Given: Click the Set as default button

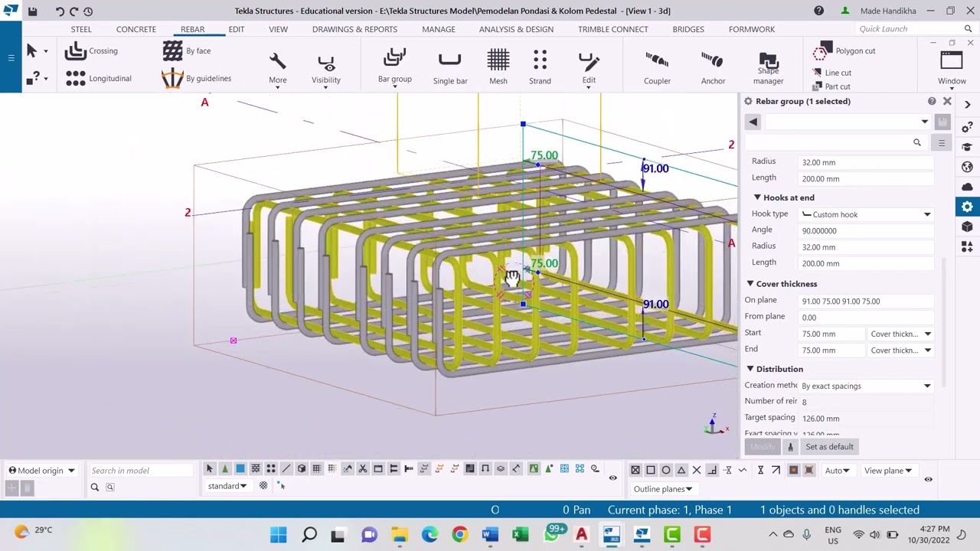Looking at the screenshot, I should coord(829,447).
